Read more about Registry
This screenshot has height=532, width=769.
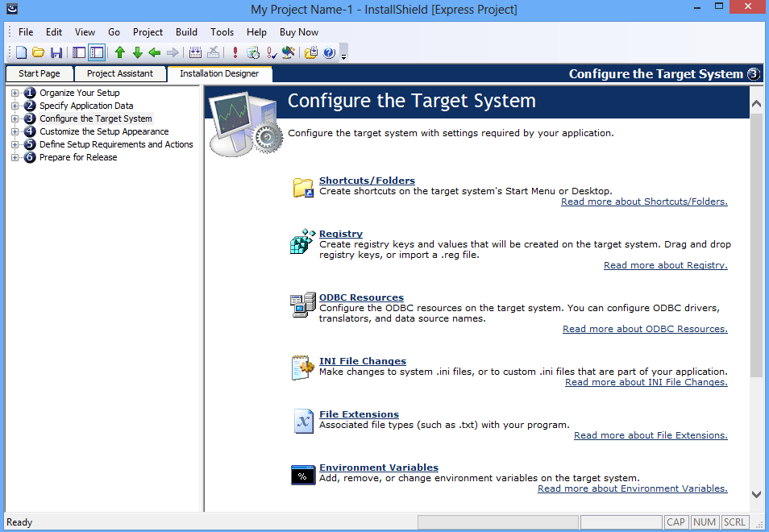[x=666, y=265]
